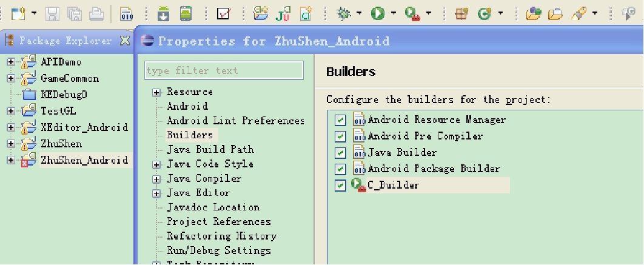The width and height of the screenshot is (644, 265).
Task: Uncheck the Android Pre Compiler builder
Action: (x=340, y=136)
